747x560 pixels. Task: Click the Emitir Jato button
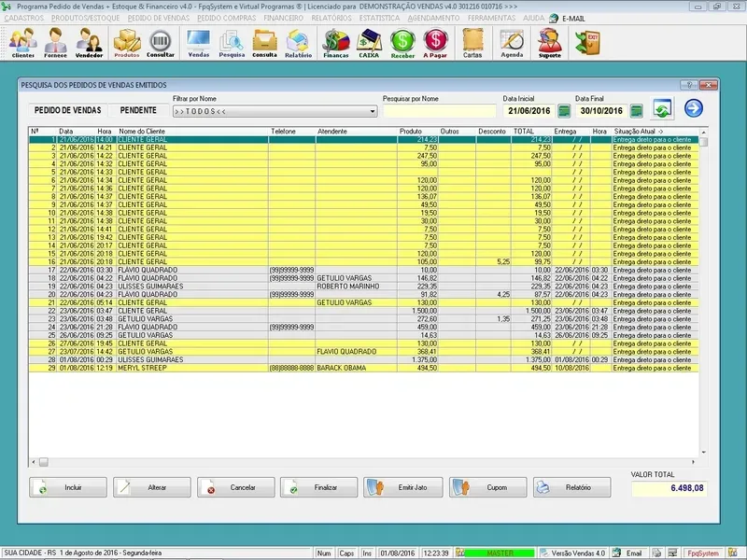coord(402,487)
